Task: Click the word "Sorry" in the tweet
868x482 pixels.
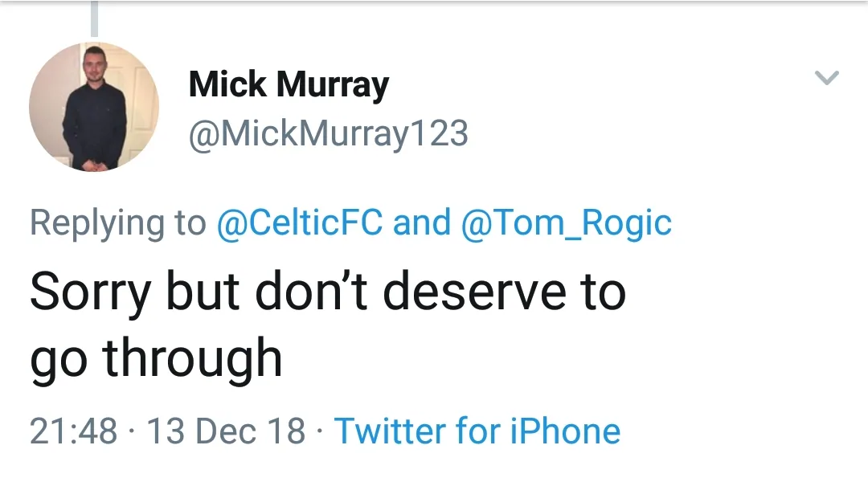Action: (x=90, y=293)
